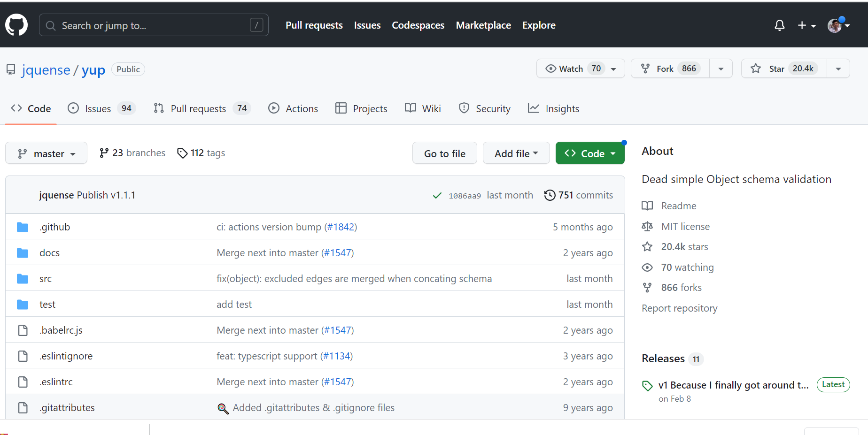Open Explore in top navigation
868x435 pixels.
539,25
